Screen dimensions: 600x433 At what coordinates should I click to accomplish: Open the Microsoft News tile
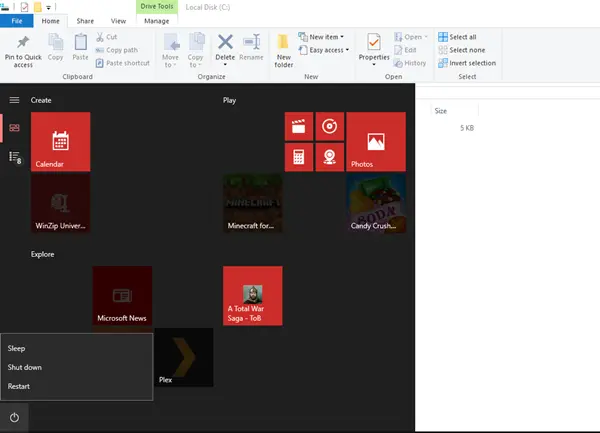[122, 296]
